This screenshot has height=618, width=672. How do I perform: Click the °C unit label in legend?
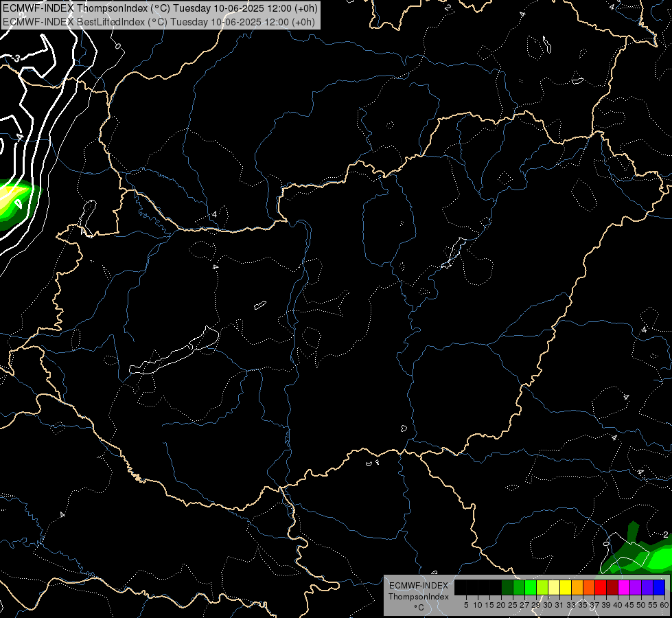[419, 608]
